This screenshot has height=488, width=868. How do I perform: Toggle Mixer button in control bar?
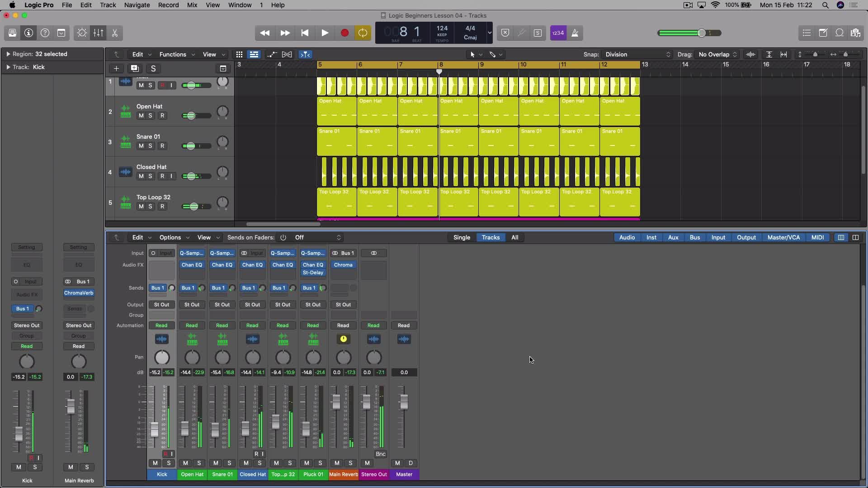[x=98, y=33]
